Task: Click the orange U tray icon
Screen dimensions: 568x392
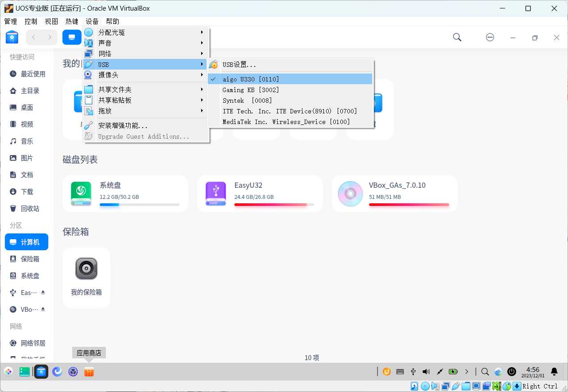Action: pos(387,372)
